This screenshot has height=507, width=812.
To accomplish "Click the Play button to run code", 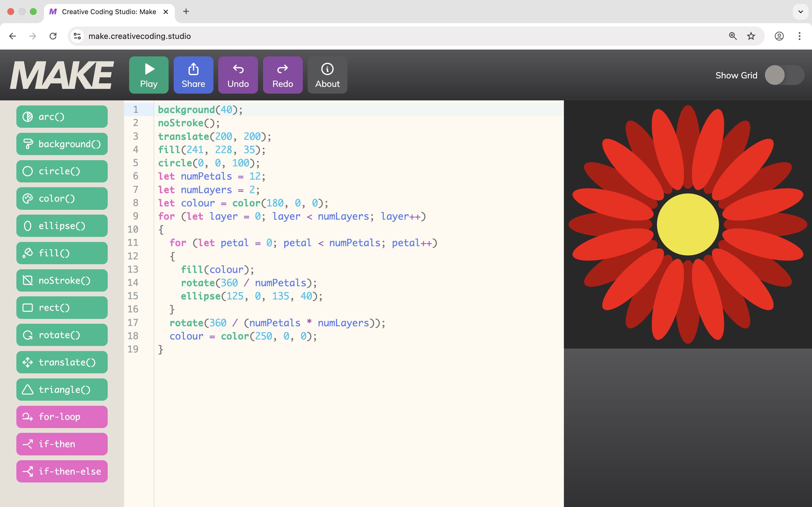I will coord(149,75).
